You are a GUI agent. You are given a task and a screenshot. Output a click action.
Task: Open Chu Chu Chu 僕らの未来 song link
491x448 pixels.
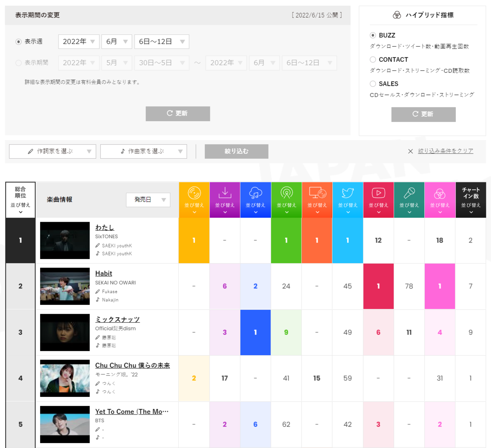(x=133, y=365)
